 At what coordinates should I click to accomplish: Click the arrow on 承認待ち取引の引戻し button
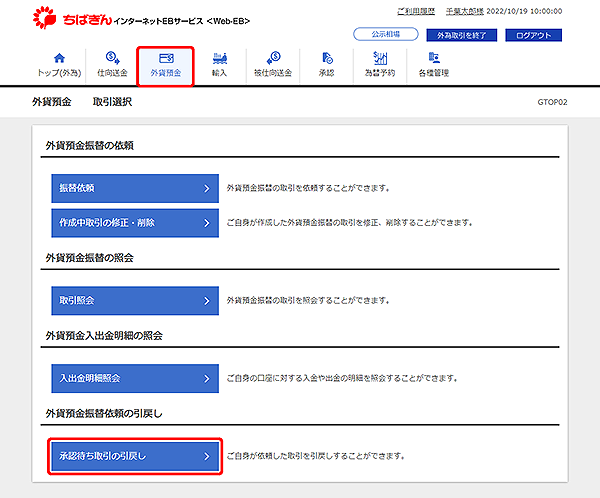click(x=207, y=456)
